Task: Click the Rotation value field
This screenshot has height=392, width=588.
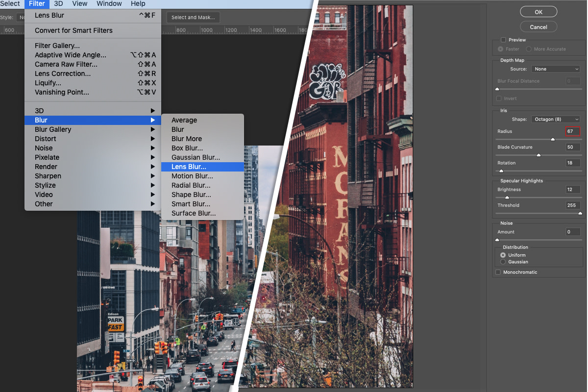Action: tap(573, 163)
